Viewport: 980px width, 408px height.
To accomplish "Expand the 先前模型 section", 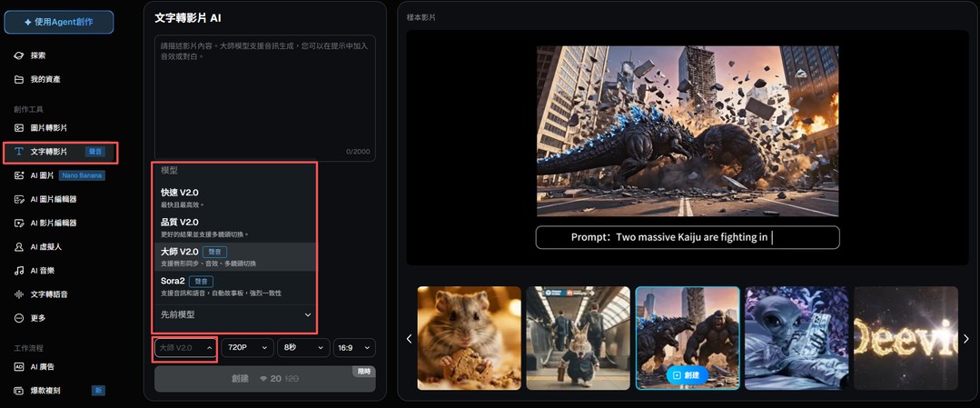I will click(234, 314).
